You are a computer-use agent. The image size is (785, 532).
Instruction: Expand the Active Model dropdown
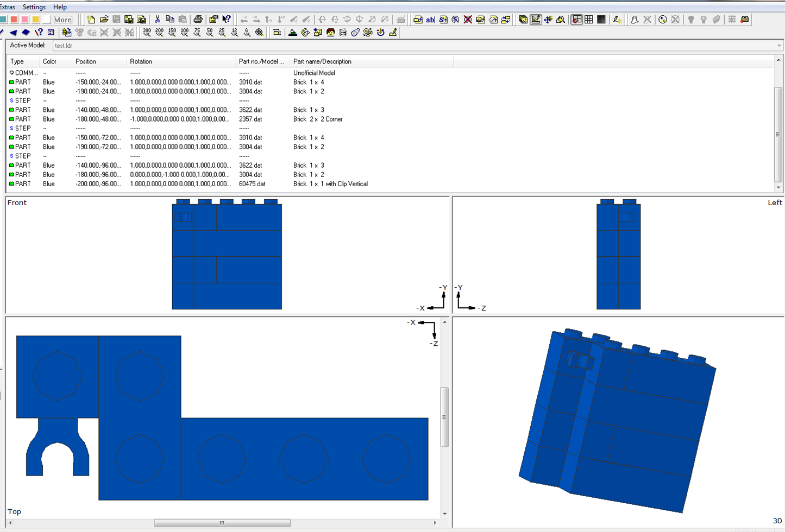point(778,46)
